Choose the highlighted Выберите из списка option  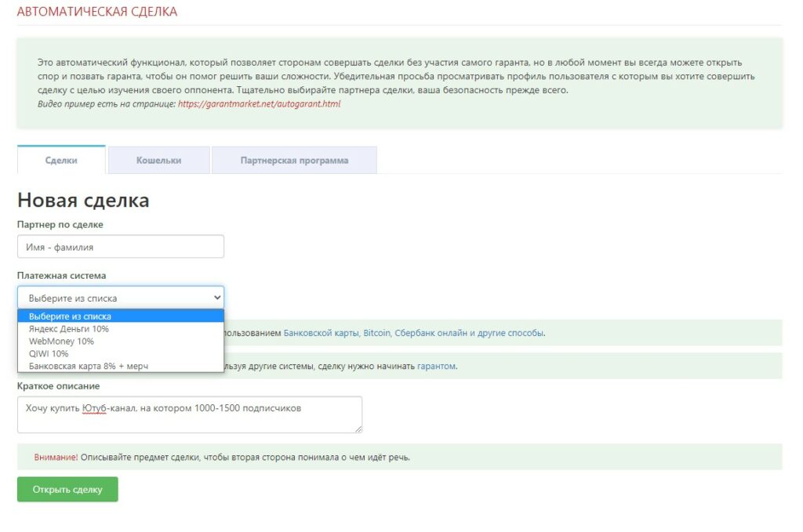tap(70, 317)
